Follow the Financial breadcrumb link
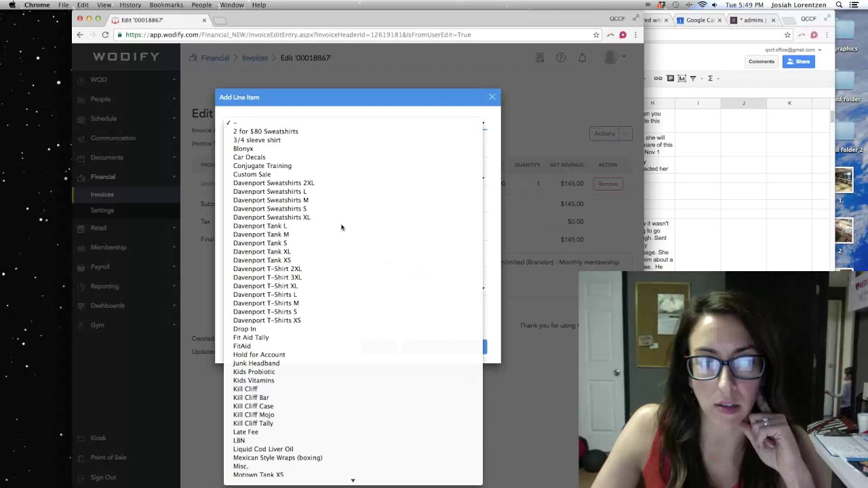The height and width of the screenshot is (488, 868). [x=215, y=58]
